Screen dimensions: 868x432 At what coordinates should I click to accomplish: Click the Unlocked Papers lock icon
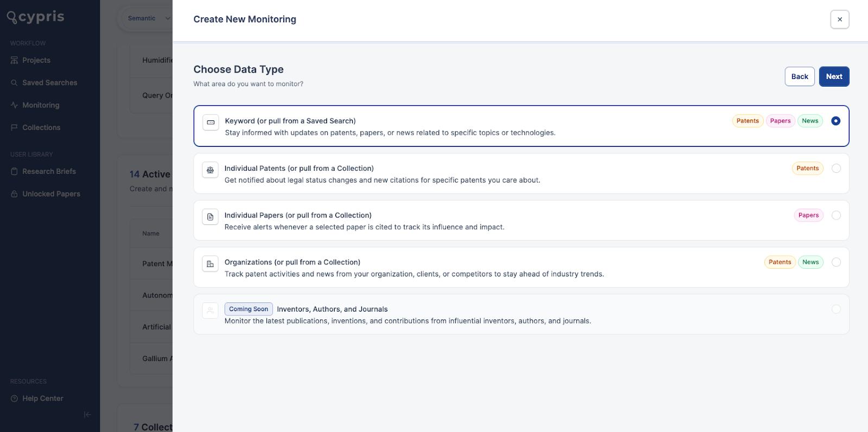click(14, 194)
